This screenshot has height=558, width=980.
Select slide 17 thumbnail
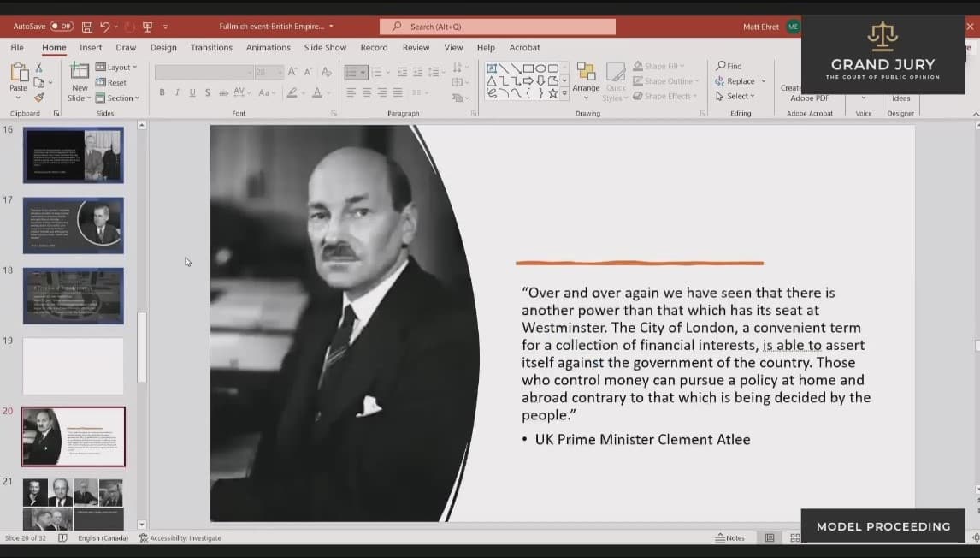pyautogui.click(x=73, y=226)
